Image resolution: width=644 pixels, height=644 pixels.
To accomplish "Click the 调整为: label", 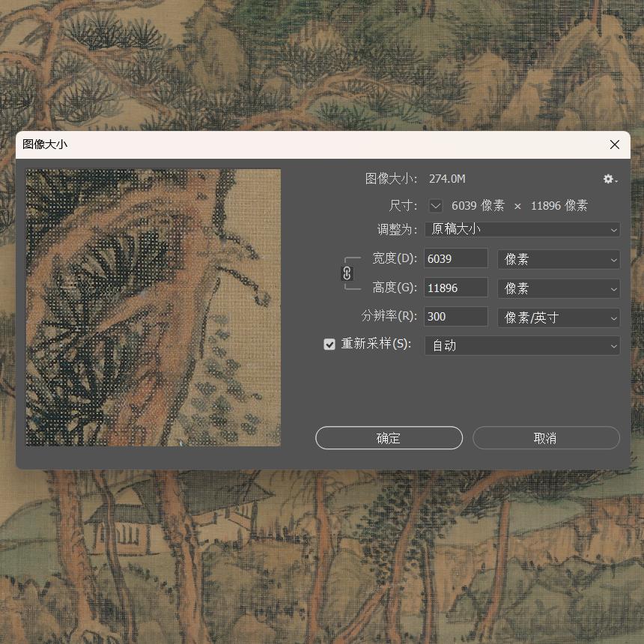I will (x=397, y=229).
